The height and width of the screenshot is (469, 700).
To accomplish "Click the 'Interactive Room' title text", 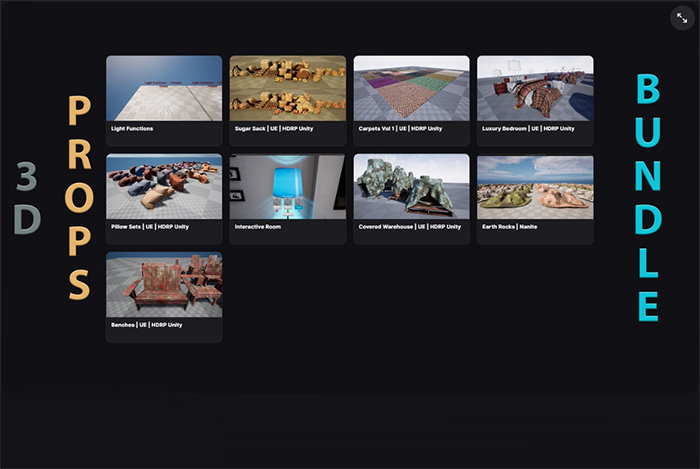I will (258, 227).
